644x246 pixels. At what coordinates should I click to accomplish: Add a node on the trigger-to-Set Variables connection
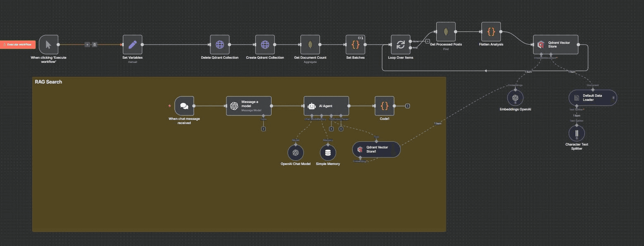87,45
